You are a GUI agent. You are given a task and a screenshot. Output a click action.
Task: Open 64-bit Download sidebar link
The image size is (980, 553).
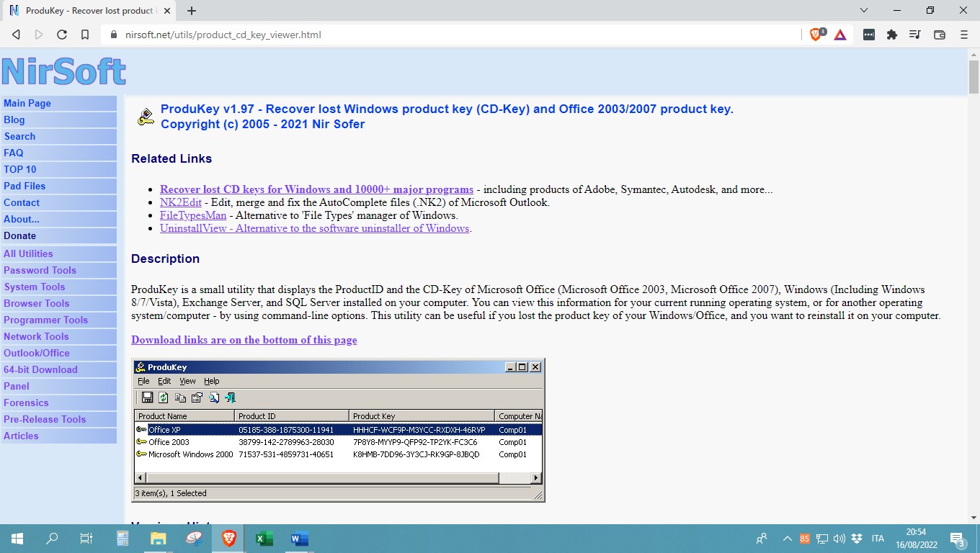(x=59, y=369)
